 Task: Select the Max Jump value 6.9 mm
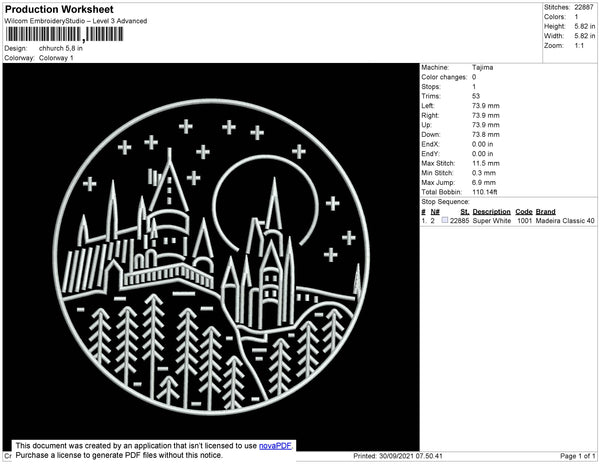click(484, 182)
